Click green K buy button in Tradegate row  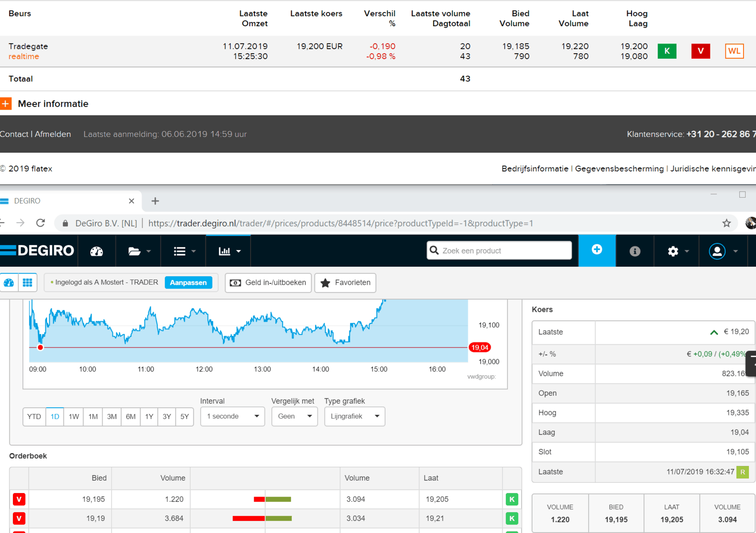coord(667,51)
